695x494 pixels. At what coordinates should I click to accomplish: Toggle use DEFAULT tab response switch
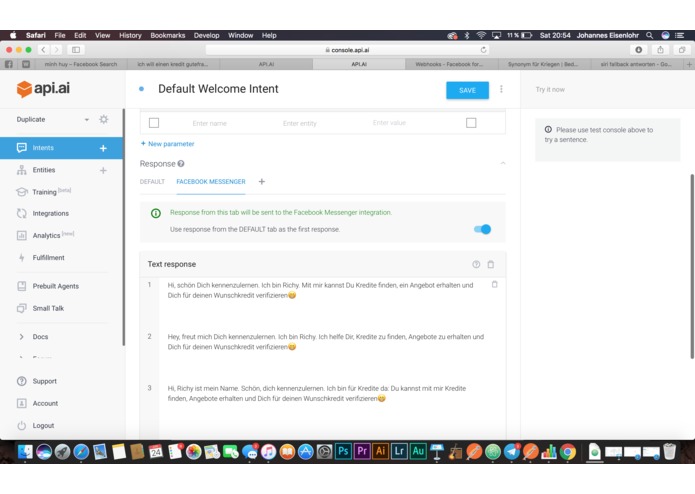(x=482, y=229)
